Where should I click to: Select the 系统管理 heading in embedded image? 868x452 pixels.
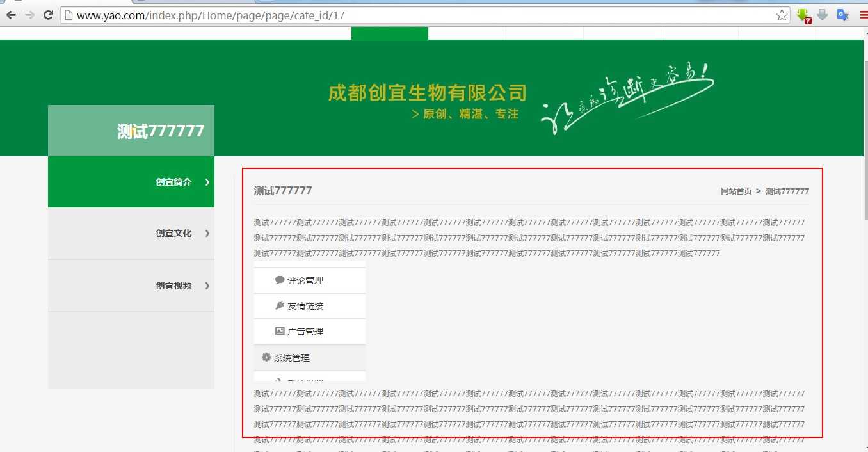[x=310, y=358]
